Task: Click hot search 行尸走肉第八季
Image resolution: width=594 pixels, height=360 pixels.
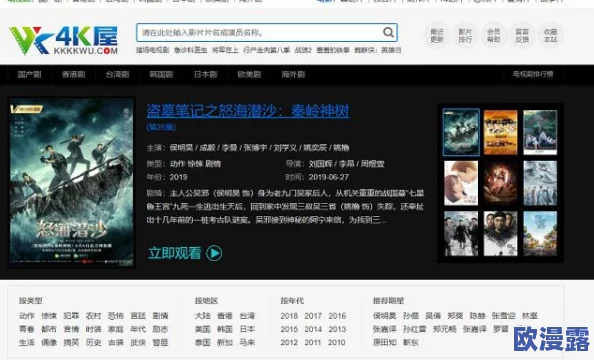Action: click(x=267, y=50)
